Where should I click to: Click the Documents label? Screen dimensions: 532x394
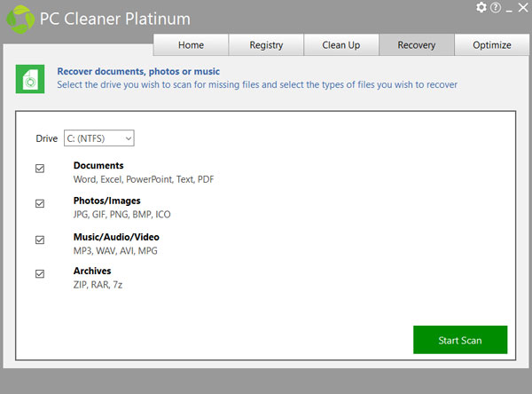98,165
